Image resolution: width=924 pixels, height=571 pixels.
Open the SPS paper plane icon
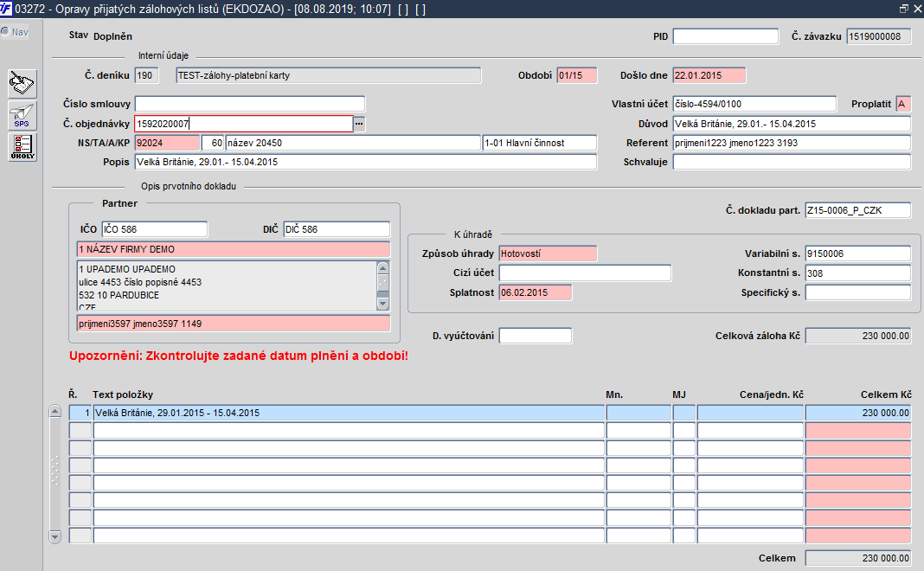22,115
